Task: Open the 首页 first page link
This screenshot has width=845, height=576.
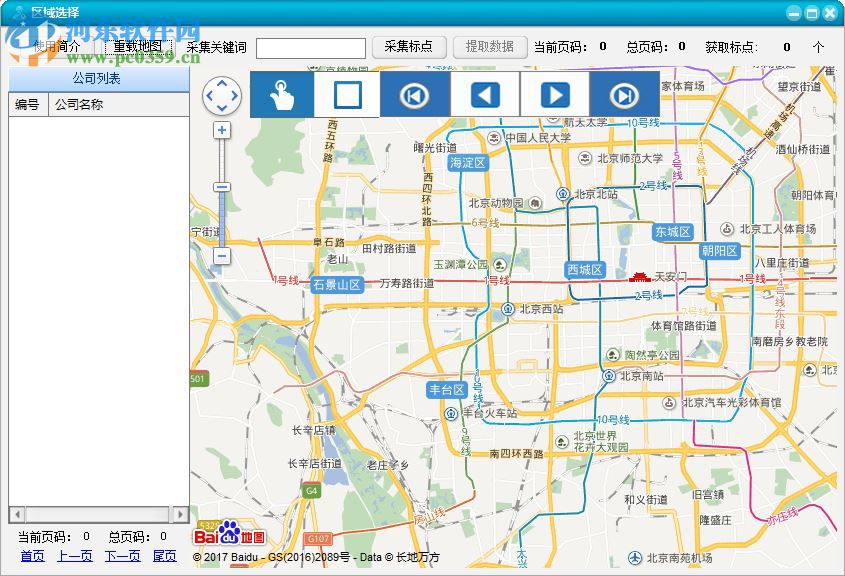Action: click(x=32, y=556)
